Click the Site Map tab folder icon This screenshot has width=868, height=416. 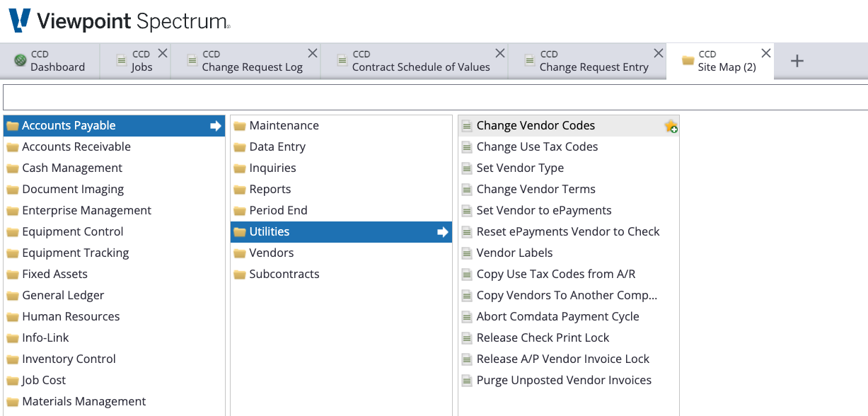tap(688, 61)
